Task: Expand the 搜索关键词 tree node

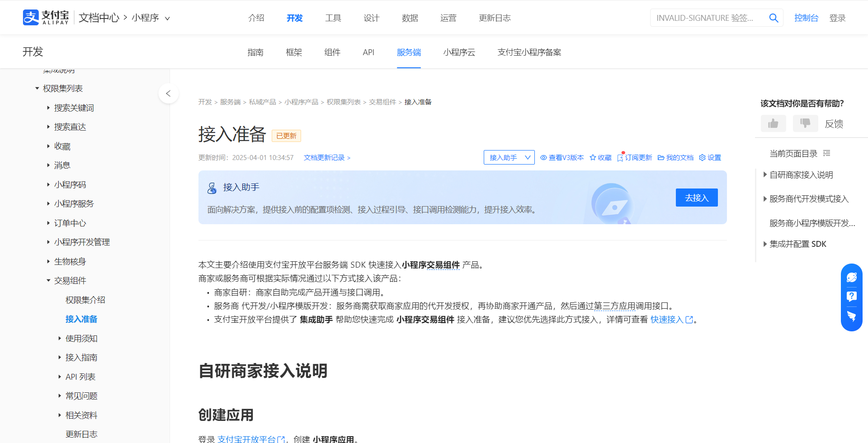Action: pyautogui.click(x=48, y=108)
